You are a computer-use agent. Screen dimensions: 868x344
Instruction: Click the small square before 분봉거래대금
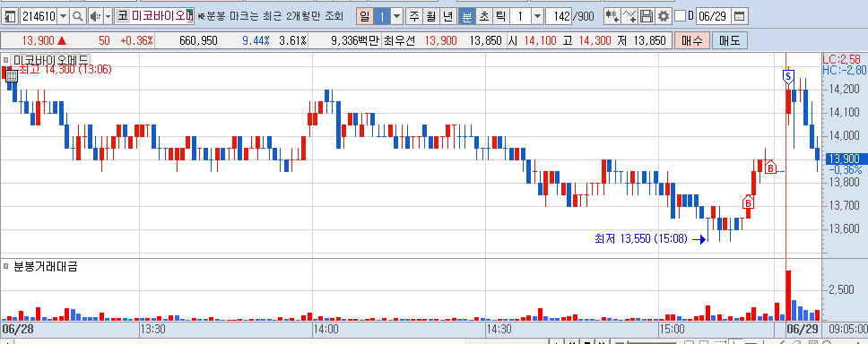tap(5, 266)
